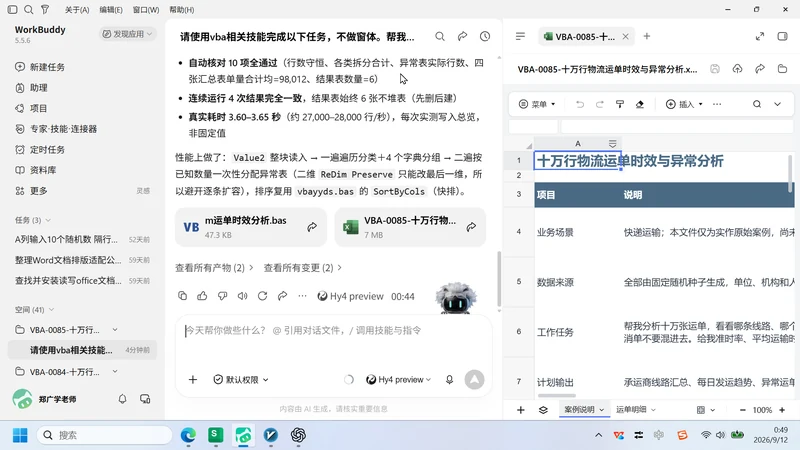Close the VBA-0085 preview tab

click(x=625, y=36)
